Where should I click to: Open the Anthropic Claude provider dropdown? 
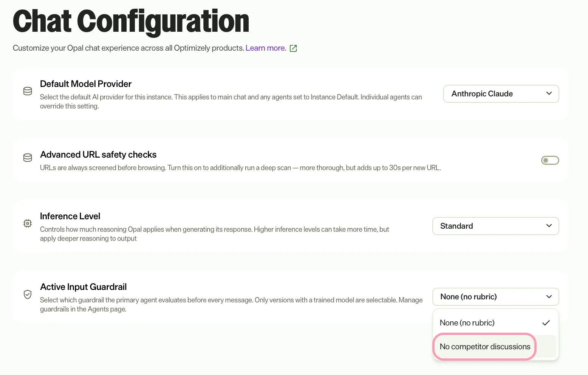[x=501, y=94]
